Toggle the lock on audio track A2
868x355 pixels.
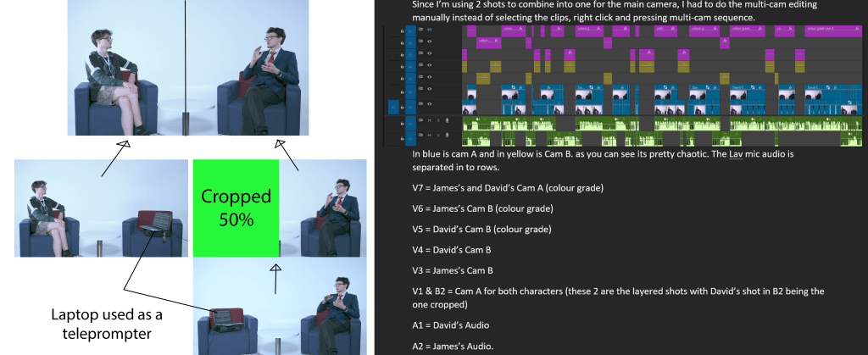click(402, 138)
